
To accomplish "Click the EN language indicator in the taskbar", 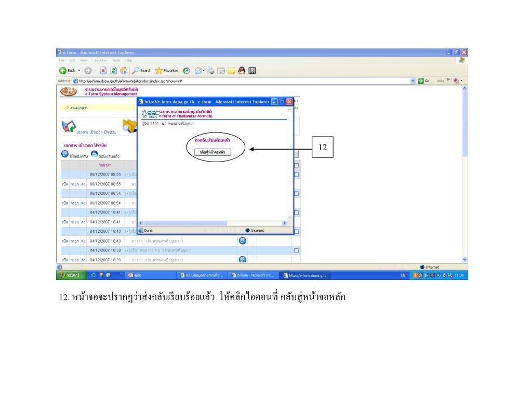I will (403, 275).
